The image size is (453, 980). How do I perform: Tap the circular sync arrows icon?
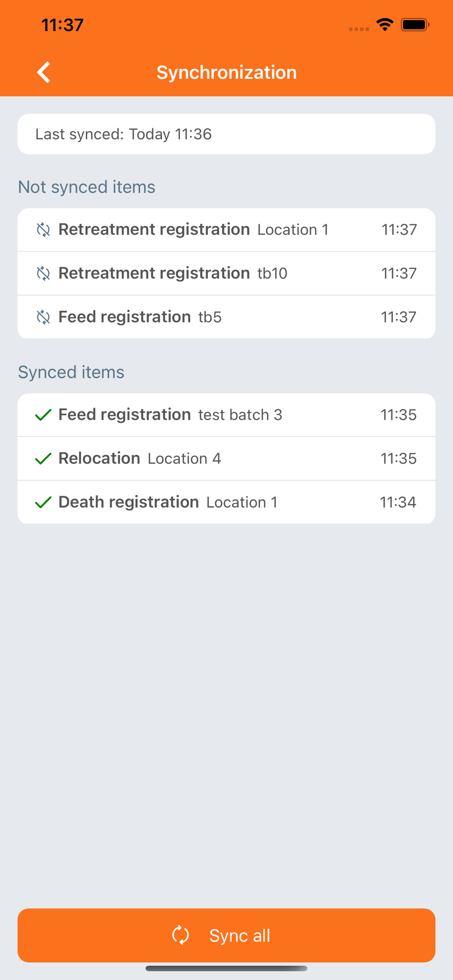click(x=180, y=935)
